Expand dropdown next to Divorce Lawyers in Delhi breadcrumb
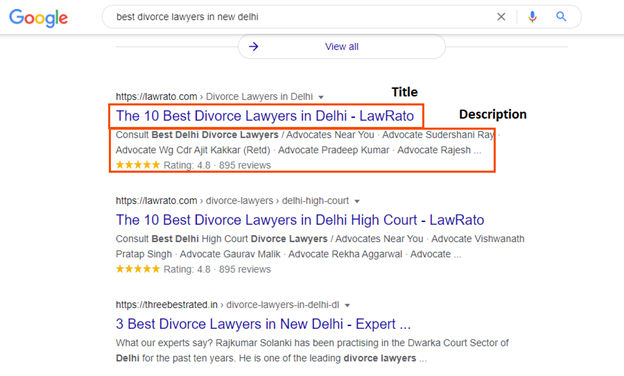624x376 pixels. coord(321,97)
